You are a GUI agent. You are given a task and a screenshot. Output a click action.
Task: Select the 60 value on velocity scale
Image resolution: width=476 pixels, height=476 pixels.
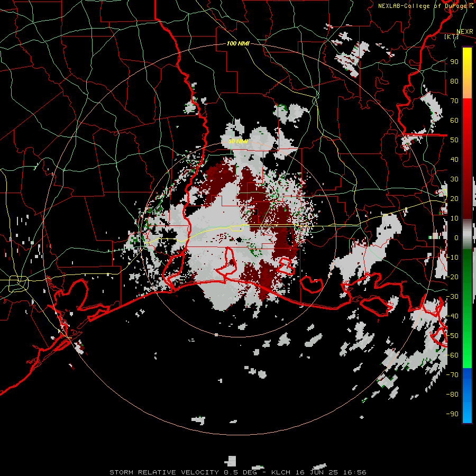point(454,120)
